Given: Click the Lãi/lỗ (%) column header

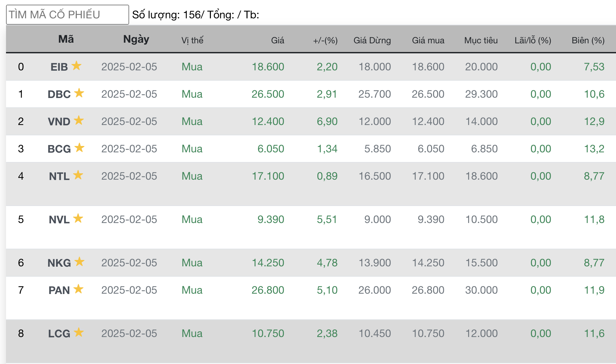Looking at the screenshot, I should 533,40.
